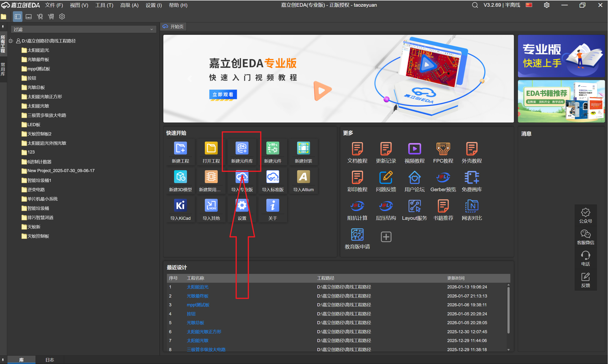Open the 工具 (T) menu
The image size is (609, 364).
pos(104,5)
